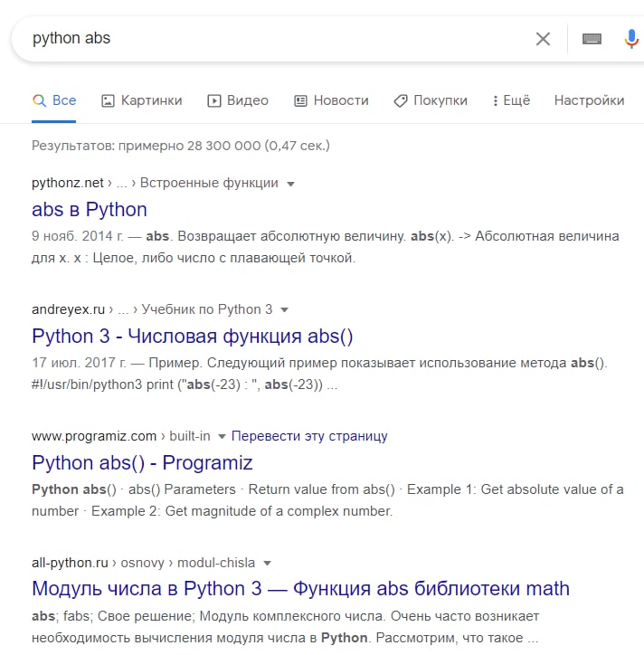Click the price tag icon beside Покупки
This screenshot has height=655, width=644.
coord(401,100)
